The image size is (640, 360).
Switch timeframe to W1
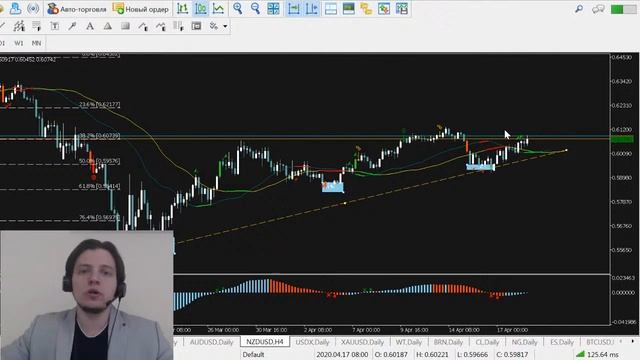19,43
